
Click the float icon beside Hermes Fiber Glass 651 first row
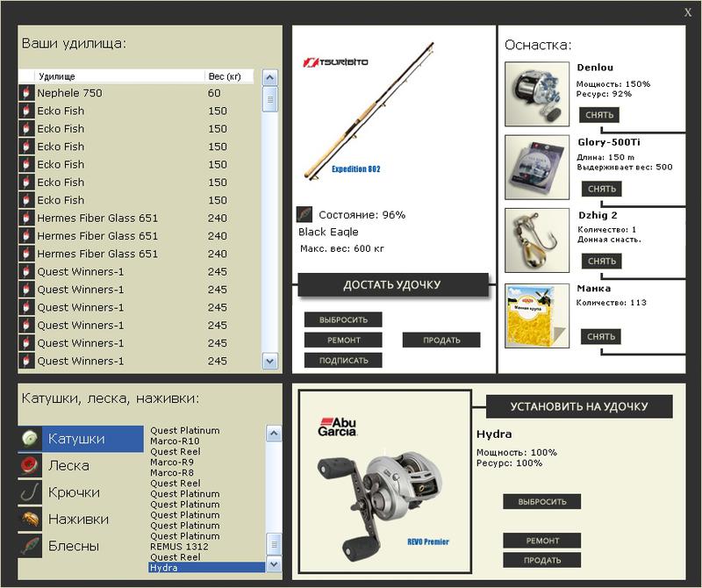pos(26,219)
